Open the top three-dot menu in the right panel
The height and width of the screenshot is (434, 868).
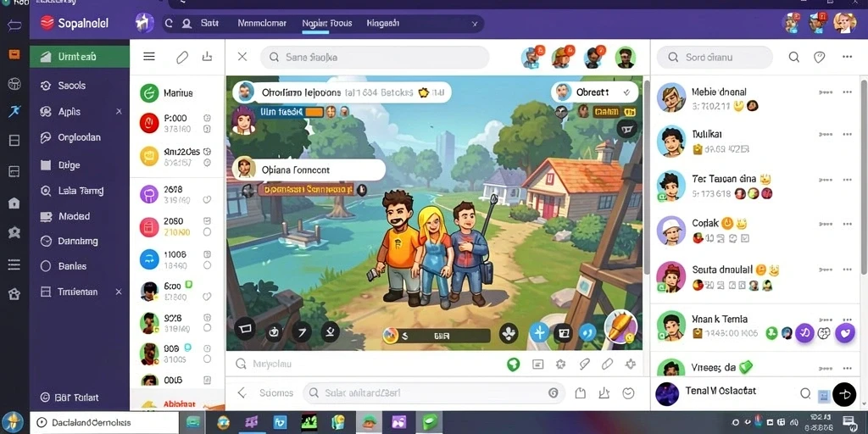coord(847,57)
